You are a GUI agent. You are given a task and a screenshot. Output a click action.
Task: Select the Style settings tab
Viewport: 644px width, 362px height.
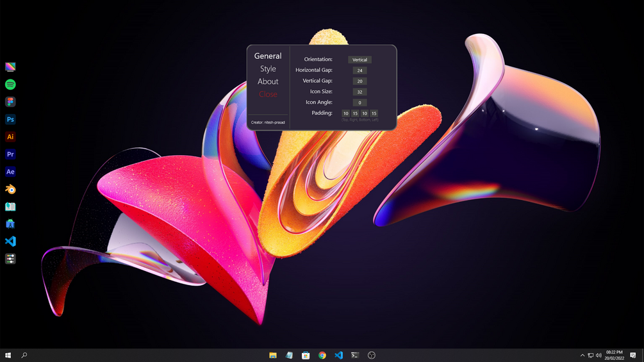click(268, 69)
